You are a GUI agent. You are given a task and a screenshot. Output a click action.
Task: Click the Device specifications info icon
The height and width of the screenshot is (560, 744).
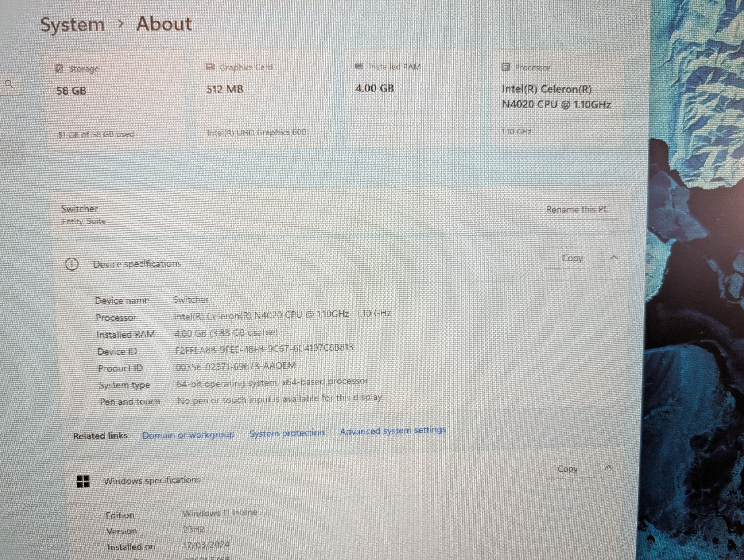pyautogui.click(x=72, y=264)
